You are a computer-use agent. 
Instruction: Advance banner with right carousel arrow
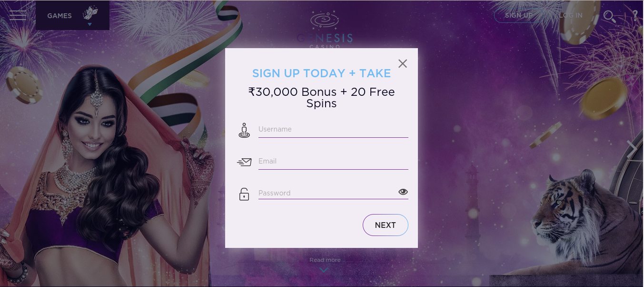[632, 149]
